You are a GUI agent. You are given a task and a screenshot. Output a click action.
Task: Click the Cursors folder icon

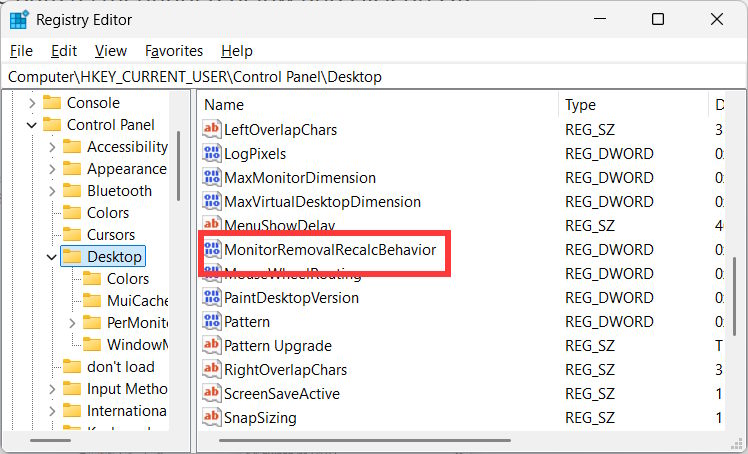[72, 235]
